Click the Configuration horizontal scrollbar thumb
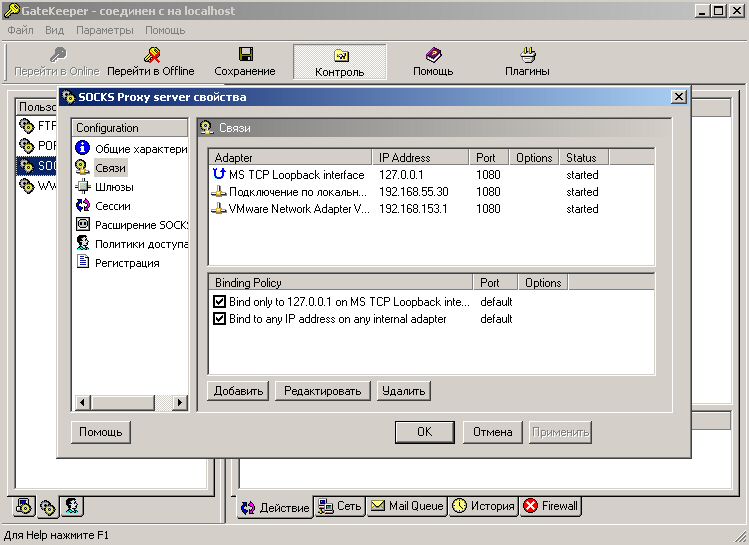 point(123,403)
